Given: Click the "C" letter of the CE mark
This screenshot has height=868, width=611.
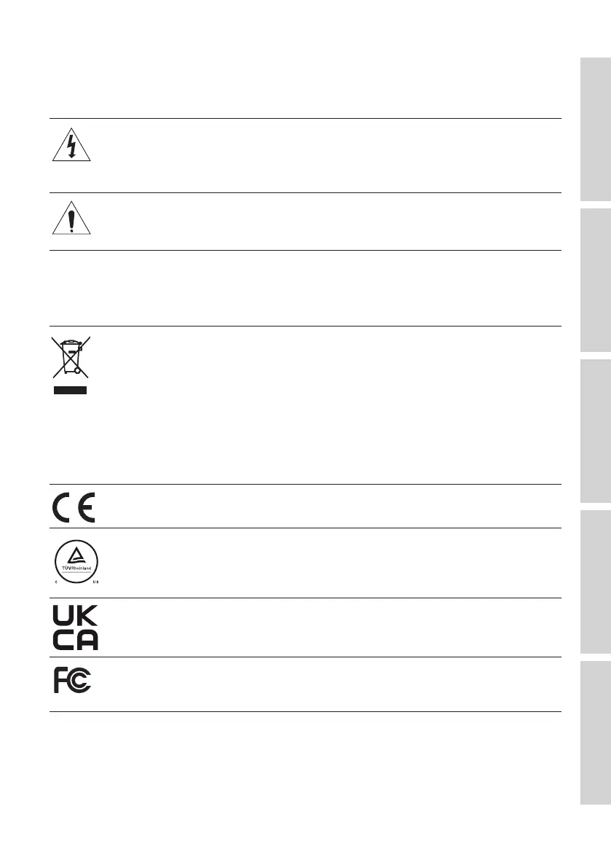Looking at the screenshot, I should click(63, 507).
